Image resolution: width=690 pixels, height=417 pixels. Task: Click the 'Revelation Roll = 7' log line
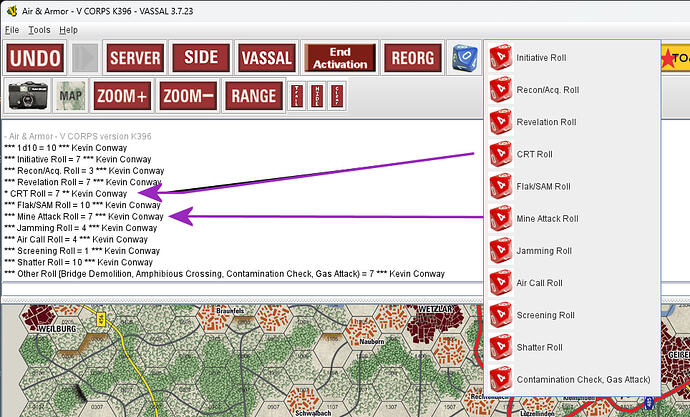83,182
